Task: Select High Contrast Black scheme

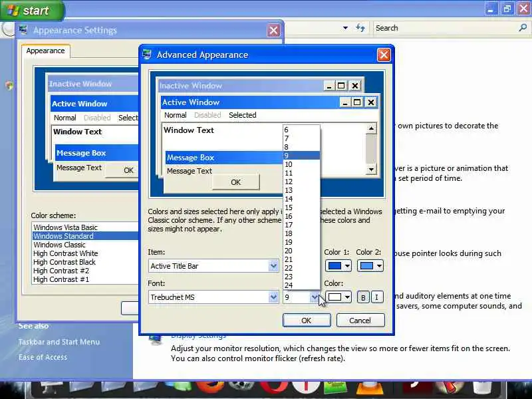Action: pyautogui.click(x=85, y=262)
